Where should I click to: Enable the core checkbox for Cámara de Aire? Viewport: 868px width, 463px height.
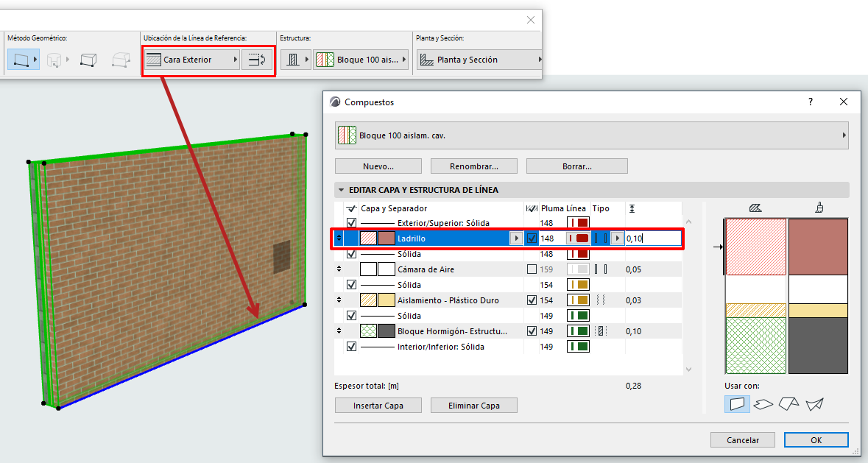tap(532, 269)
